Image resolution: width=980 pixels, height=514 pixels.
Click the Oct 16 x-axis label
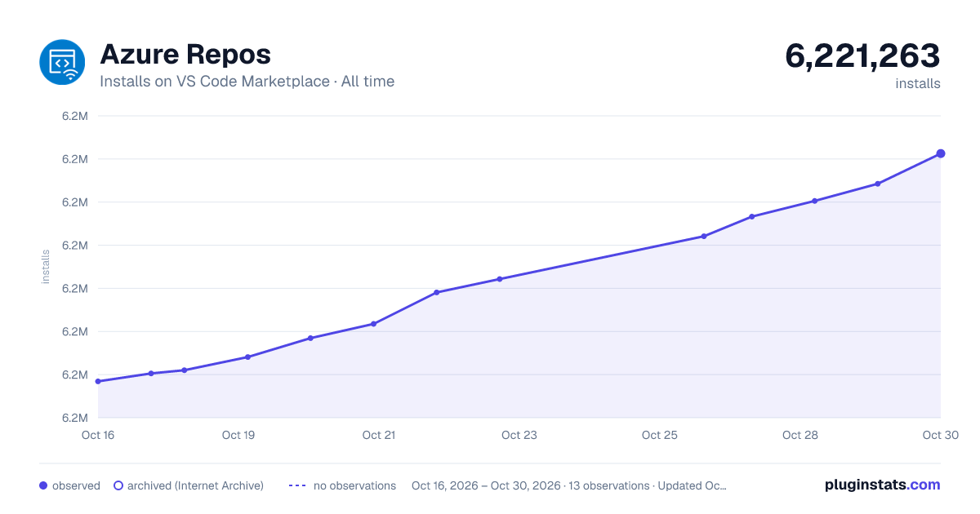tap(98, 435)
